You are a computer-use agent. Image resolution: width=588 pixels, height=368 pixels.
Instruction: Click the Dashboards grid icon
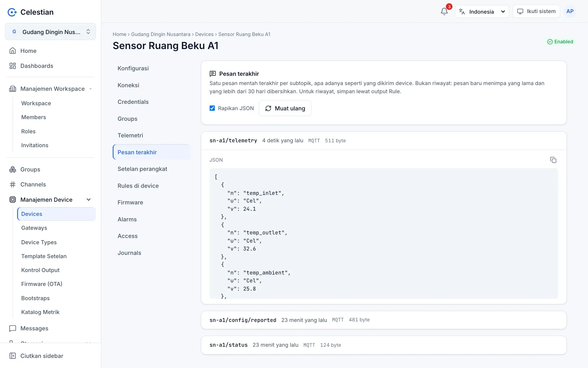pyautogui.click(x=13, y=66)
